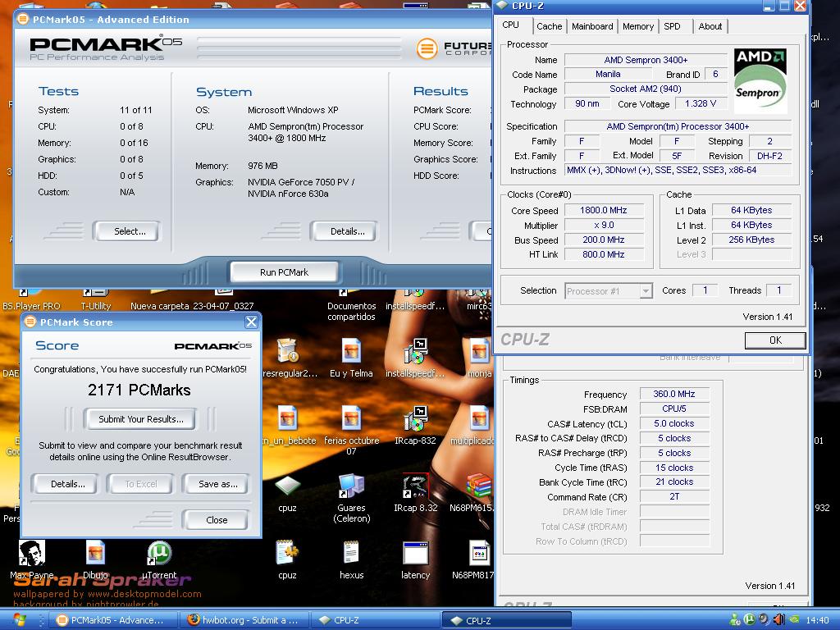Click Select... under Tests
Image resolution: width=840 pixels, height=630 pixels.
[x=126, y=231]
